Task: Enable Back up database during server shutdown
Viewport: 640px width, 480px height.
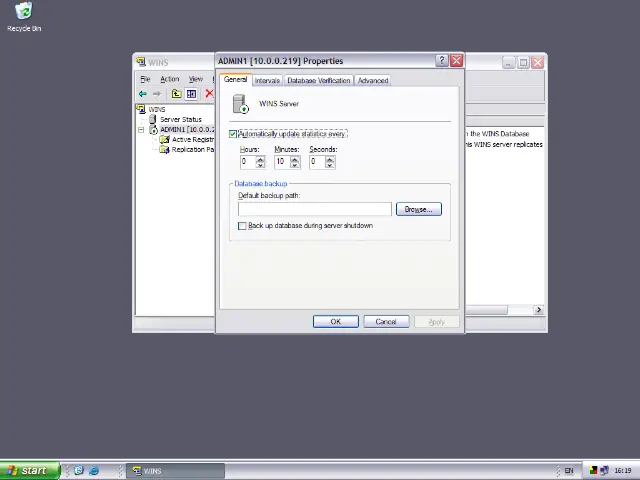Action: tap(242, 226)
